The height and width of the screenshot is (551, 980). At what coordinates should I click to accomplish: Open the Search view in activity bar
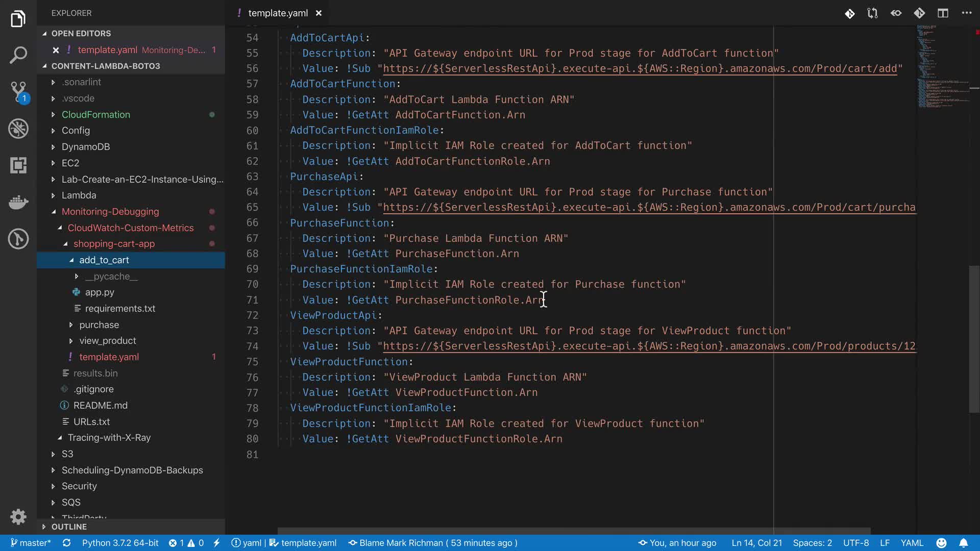(18, 55)
